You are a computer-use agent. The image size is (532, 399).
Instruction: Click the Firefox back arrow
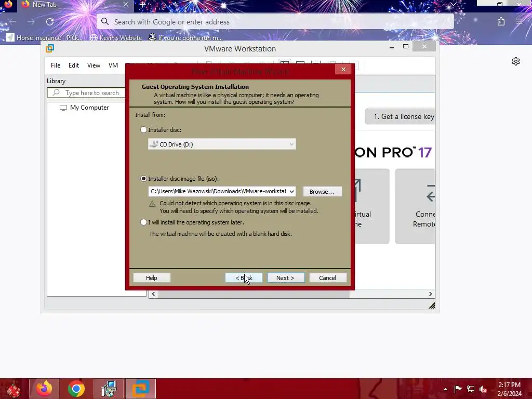[x=12, y=22]
